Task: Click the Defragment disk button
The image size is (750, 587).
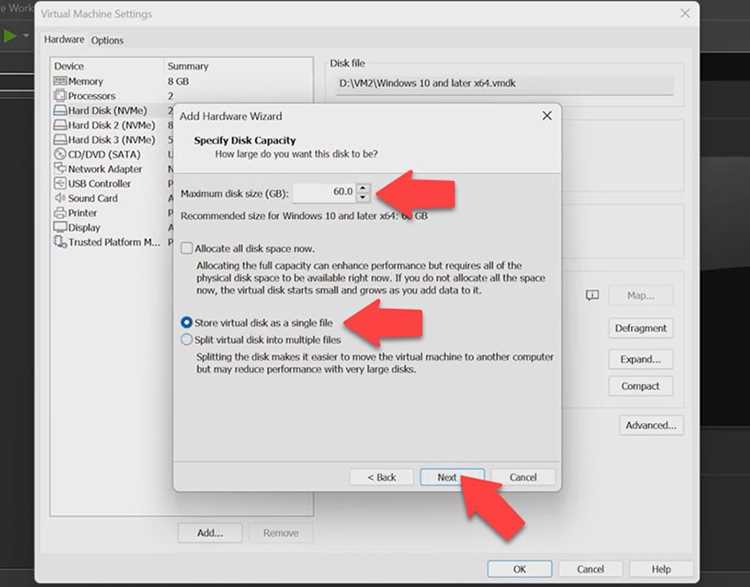Action: point(640,328)
